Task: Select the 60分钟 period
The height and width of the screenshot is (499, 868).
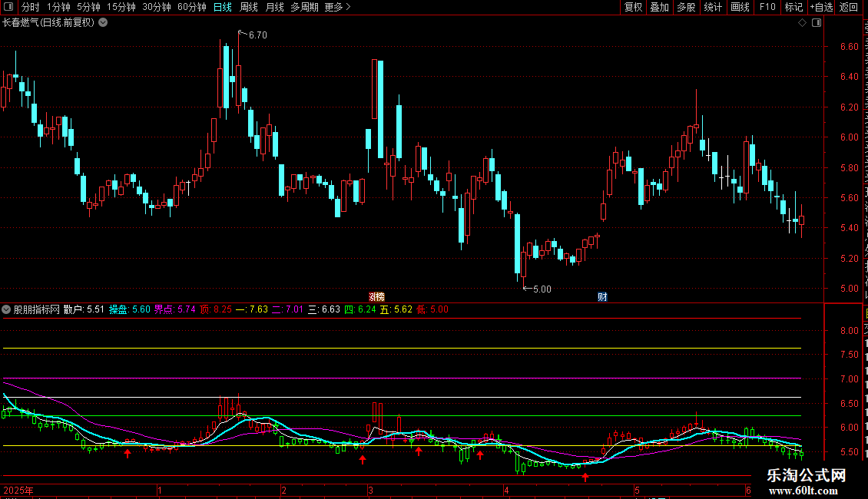Action: [x=192, y=7]
